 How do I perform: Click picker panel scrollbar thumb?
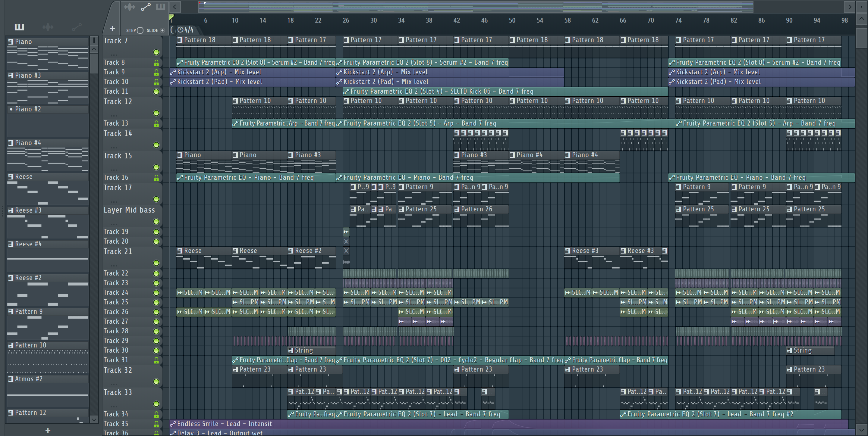click(94, 63)
